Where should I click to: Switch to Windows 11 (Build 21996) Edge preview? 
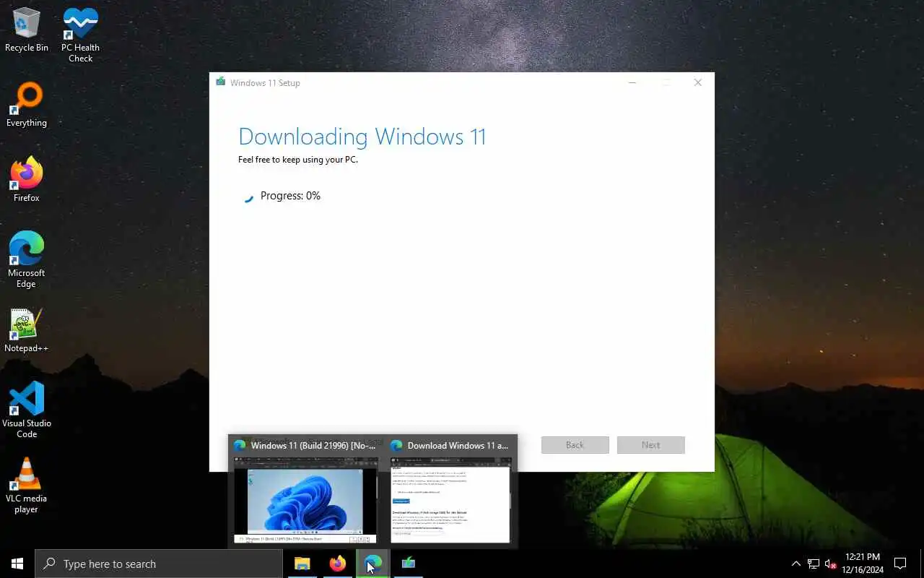305,491
